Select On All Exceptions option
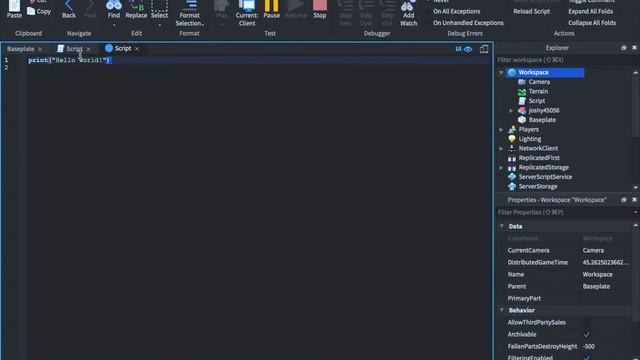 pyautogui.click(x=456, y=11)
